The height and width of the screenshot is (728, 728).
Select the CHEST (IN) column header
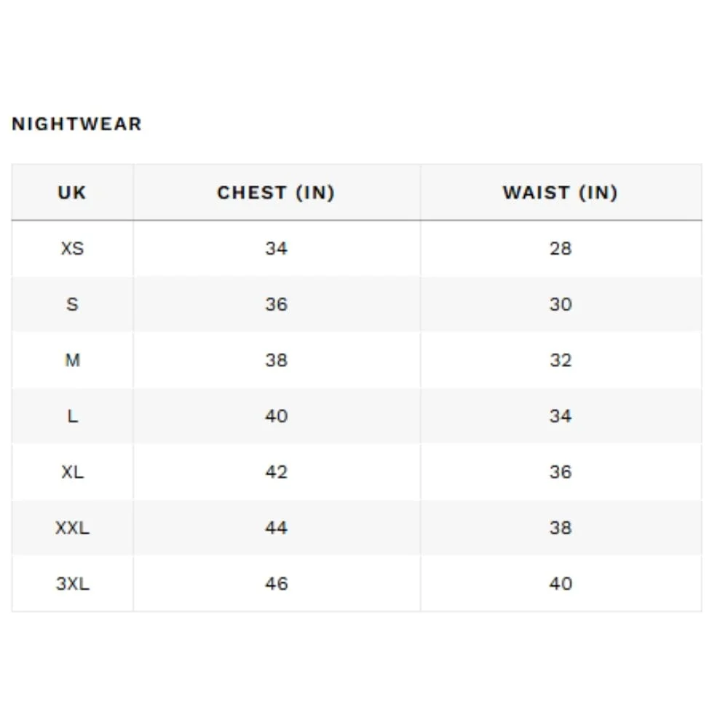[277, 192]
